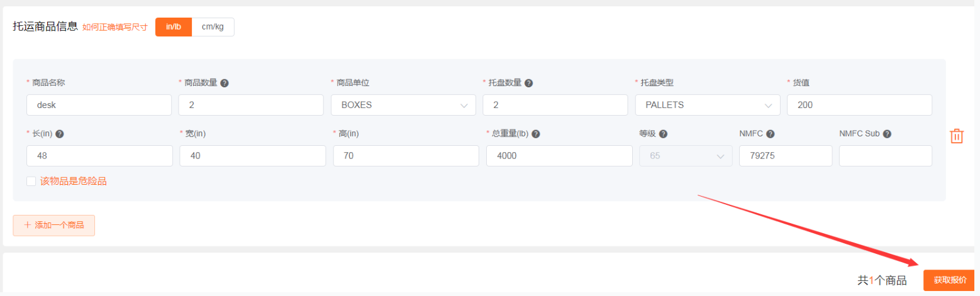The width and height of the screenshot is (980, 296).
Task: Switch units to in/lb
Action: pos(174,27)
